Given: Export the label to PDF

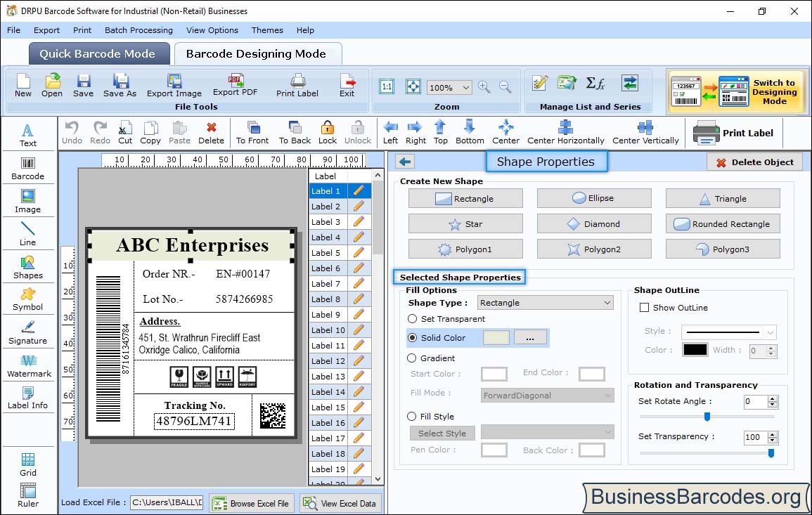Looking at the screenshot, I should (x=235, y=85).
